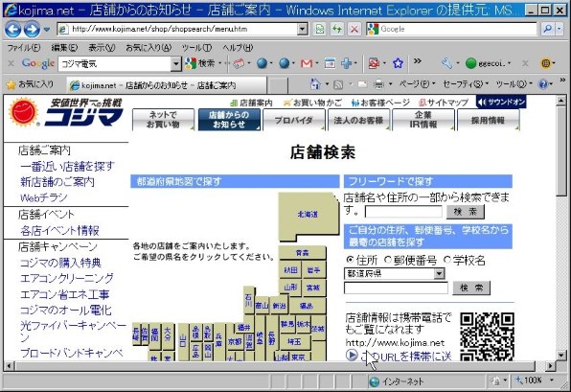Click the Google toolbar bookmark star icon

398,63
